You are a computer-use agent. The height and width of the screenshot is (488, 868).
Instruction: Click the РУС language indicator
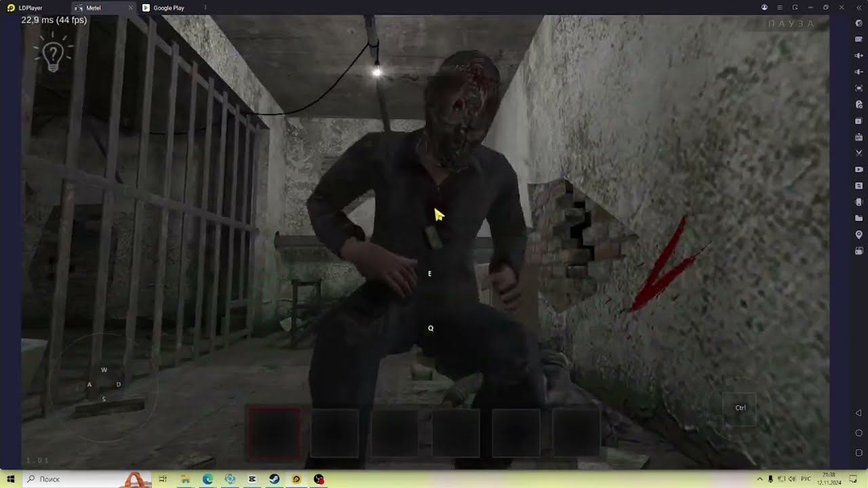coord(806,479)
